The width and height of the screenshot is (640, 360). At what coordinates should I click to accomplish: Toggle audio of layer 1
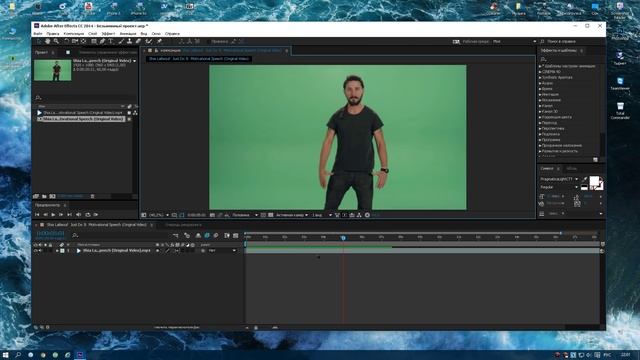tap(40, 251)
